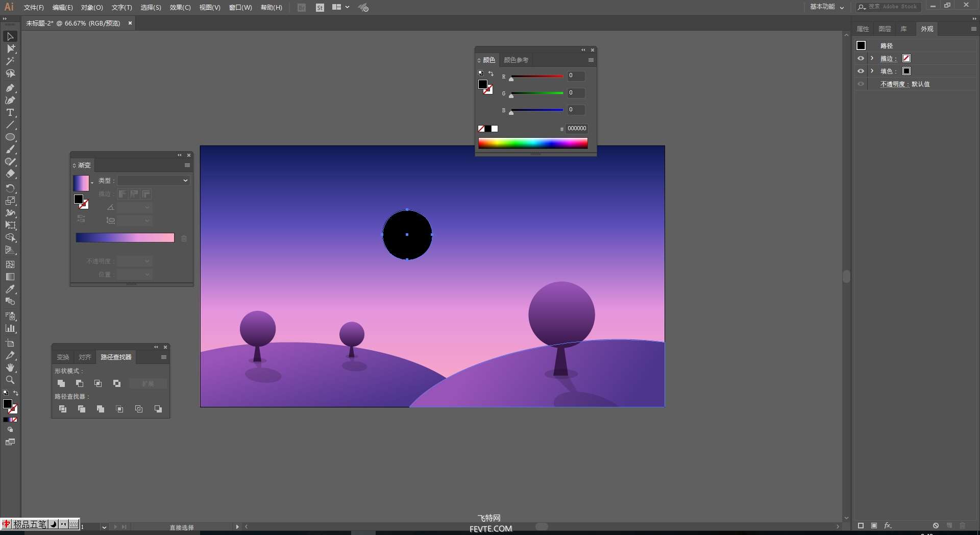
Task: Reset default fill and stroke in toolbar
Action: [6, 393]
